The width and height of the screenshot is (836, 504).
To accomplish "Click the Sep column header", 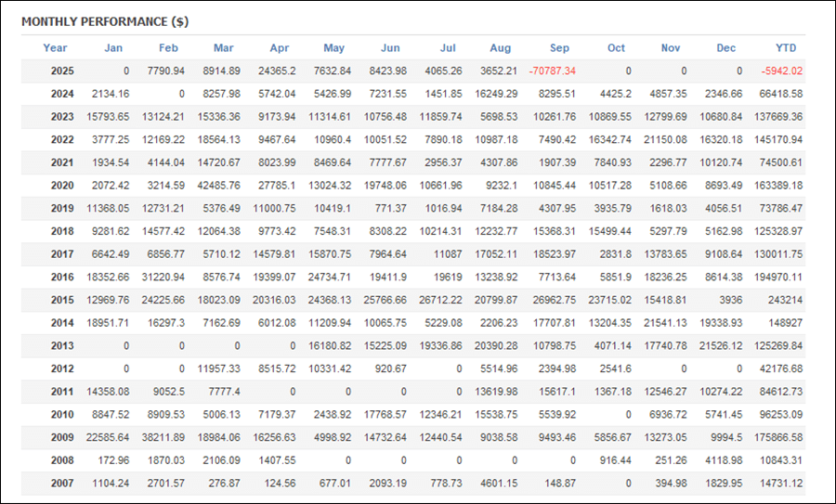I will tap(559, 48).
